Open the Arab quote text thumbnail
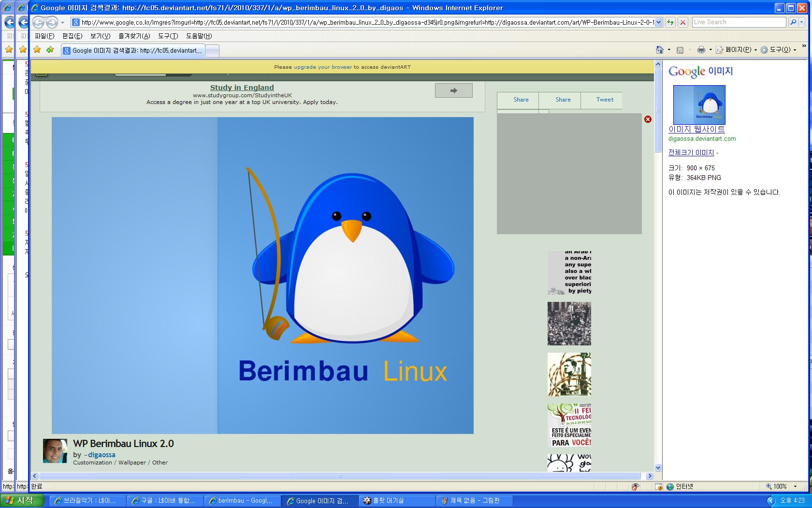The image size is (812, 508). pyautogui.click(x=569, y=273)
